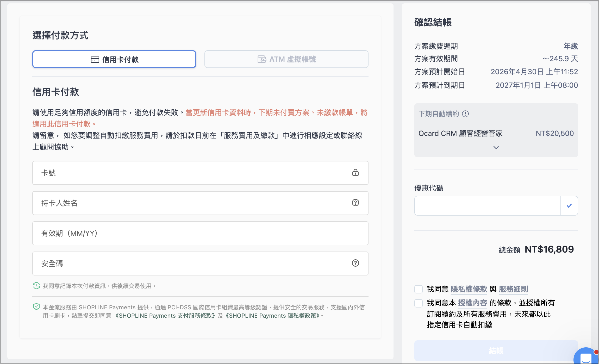
Task: Open the 服務細則 link
Action: (513, 289)
